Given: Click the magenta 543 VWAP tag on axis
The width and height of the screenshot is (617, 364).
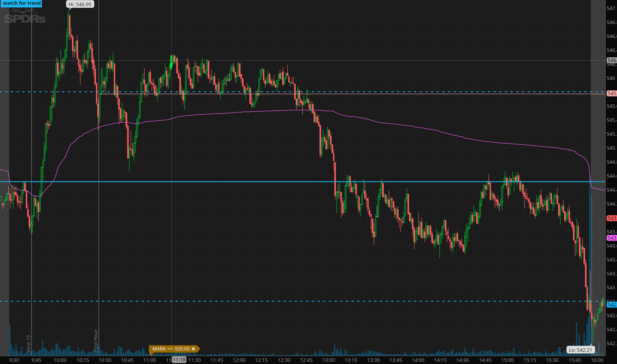Looking at the screenshot, I should tap(612, 238).
